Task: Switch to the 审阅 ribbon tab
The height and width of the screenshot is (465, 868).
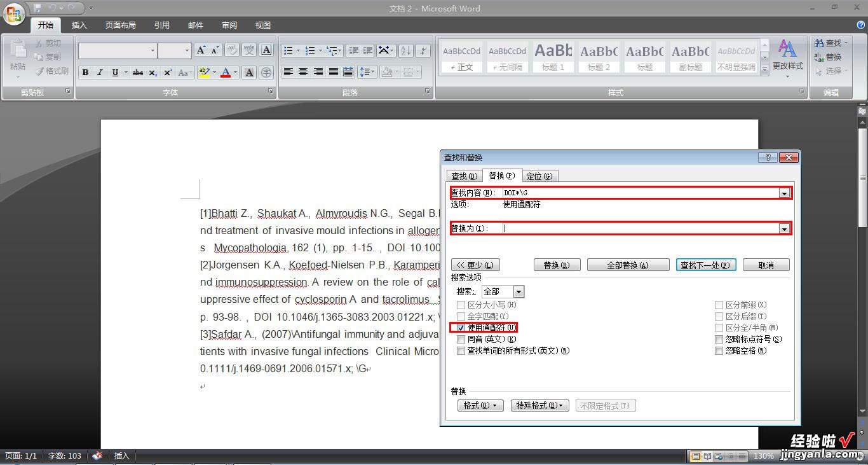Action: click(229, 25)
